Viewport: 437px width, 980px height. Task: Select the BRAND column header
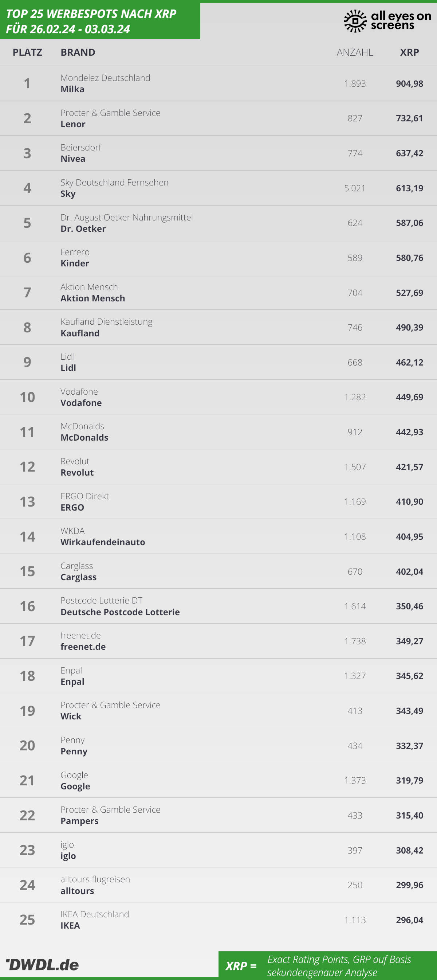point(78,52)
